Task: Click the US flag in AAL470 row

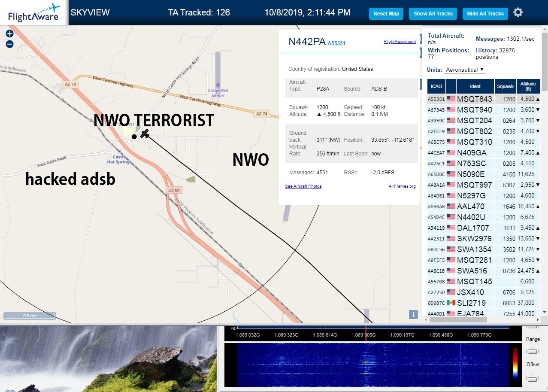Action: 451,207
